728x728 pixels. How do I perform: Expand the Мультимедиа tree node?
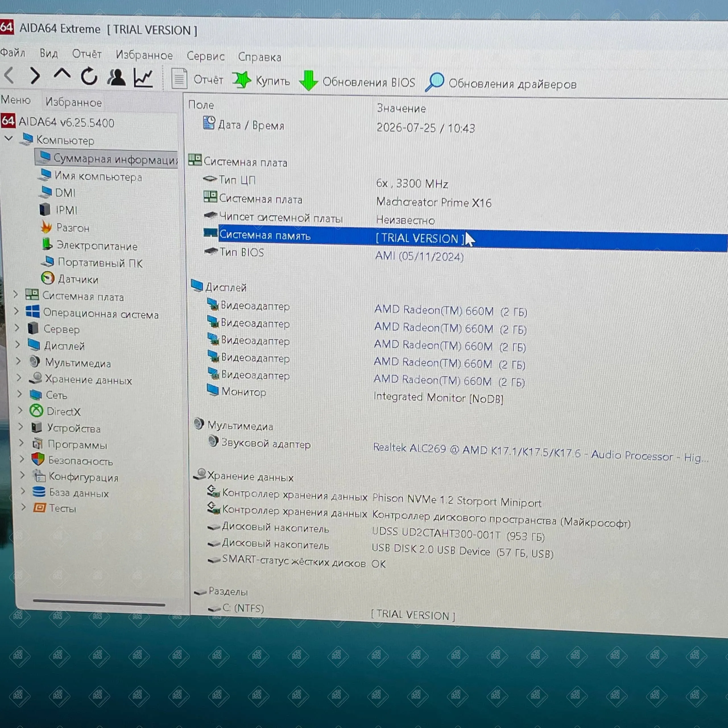(x=18, y=361)
